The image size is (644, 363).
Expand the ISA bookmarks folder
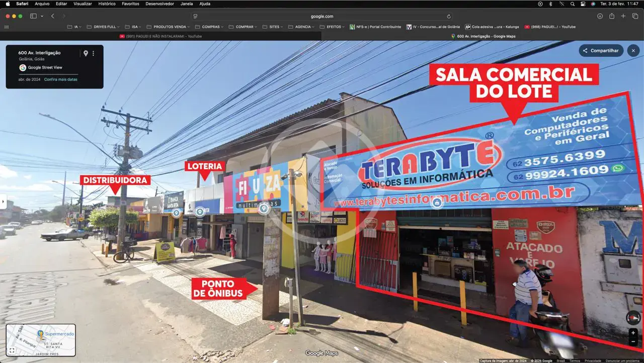click(134, 27)
